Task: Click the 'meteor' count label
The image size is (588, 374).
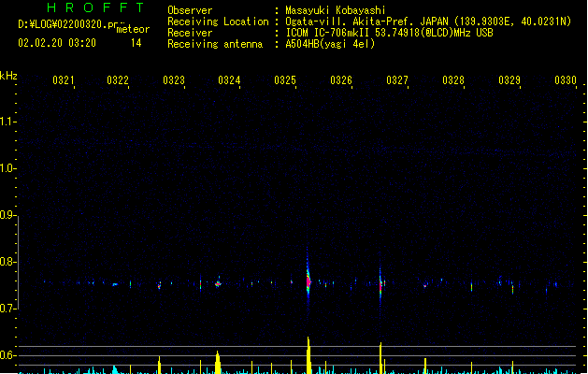Action: (133, 29)
